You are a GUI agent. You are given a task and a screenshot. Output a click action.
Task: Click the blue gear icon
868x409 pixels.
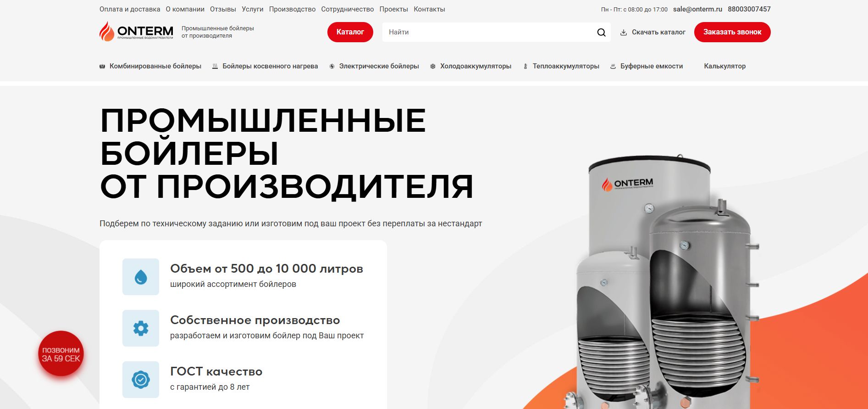pyautogui.click(x=141, y=328)
